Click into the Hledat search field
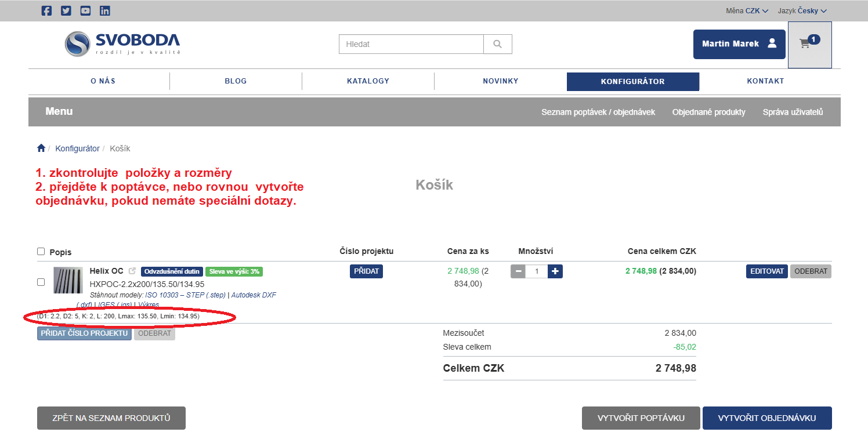Image resolution: width=868 pixels, height=432 pixels. pos(411,44)
